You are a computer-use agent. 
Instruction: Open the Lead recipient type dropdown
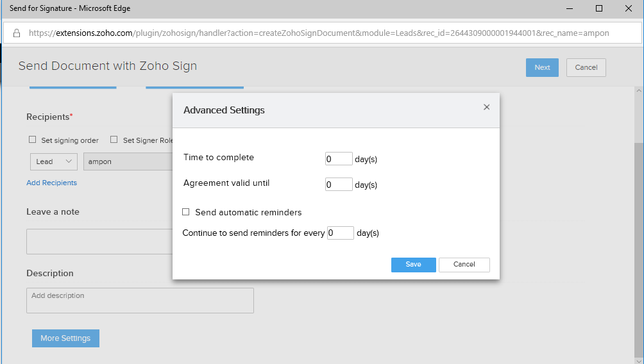54,161
